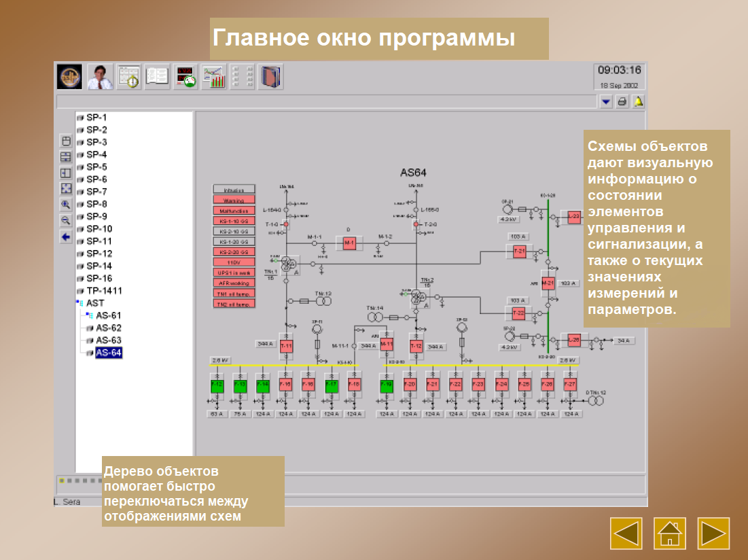Image resolution: width=748 pixels, height=560 pixels.
Task: Click the 63 A current value
Action: coord(217,414)
